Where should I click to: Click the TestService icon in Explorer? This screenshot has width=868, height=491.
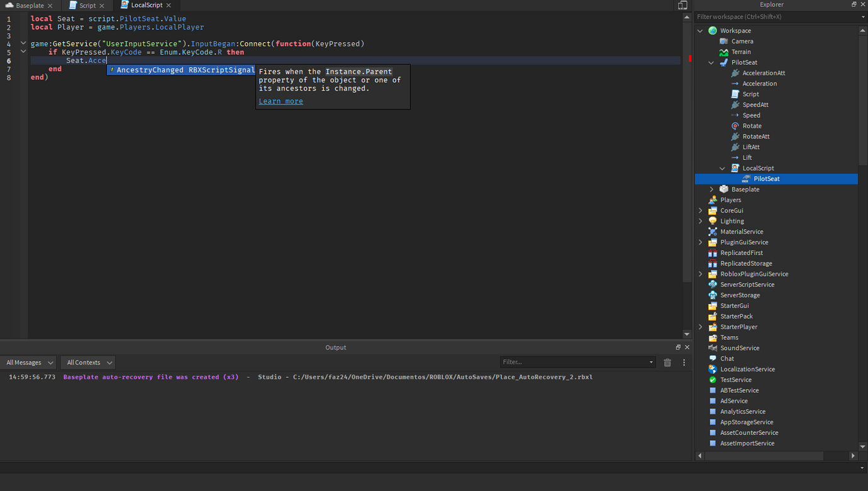pyautogui.click(x=713, y=379)
